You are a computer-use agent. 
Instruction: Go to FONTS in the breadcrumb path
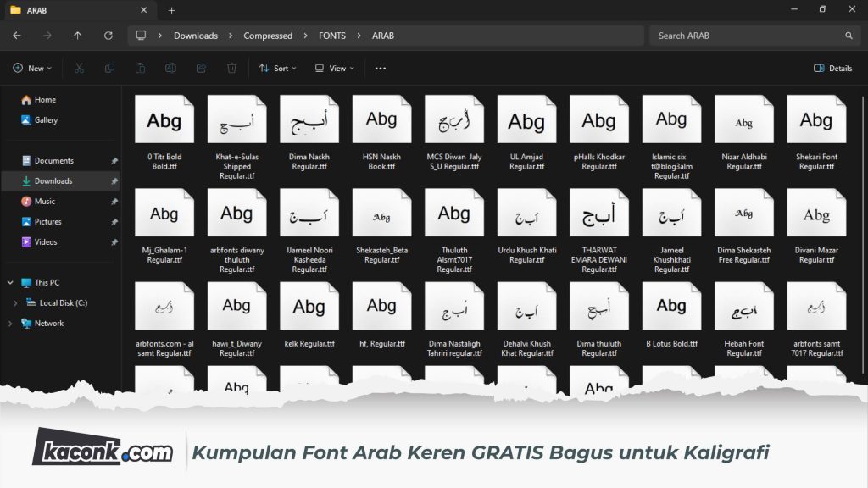[x=332, y=36]
